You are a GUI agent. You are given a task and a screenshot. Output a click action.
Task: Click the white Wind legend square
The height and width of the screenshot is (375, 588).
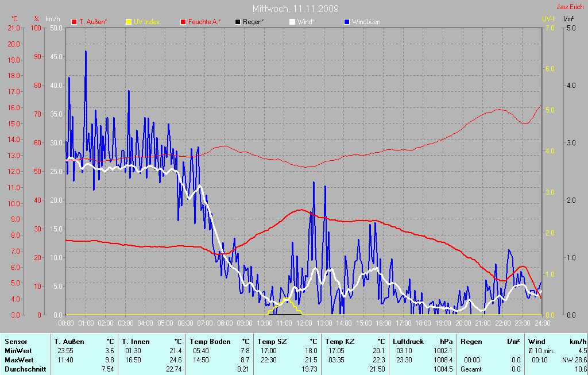coord(292,22)
